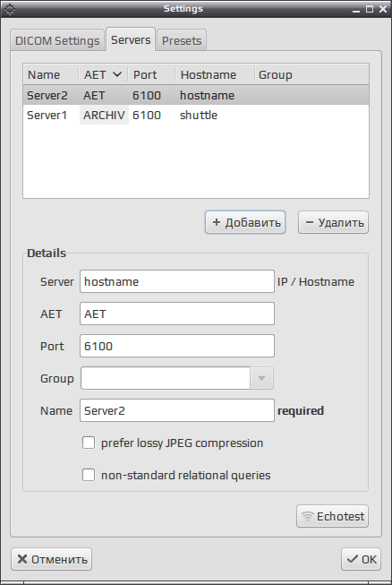Open the window menu icon in title bar
Screen dimensions: 392x585
point(10,9)
